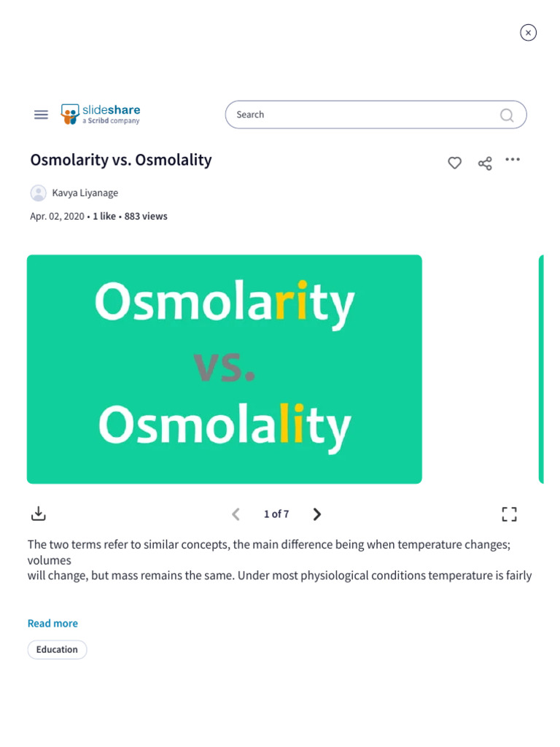The image size is (560, 747).
Task: Select the Education category tag
Action: coord(57,649)
